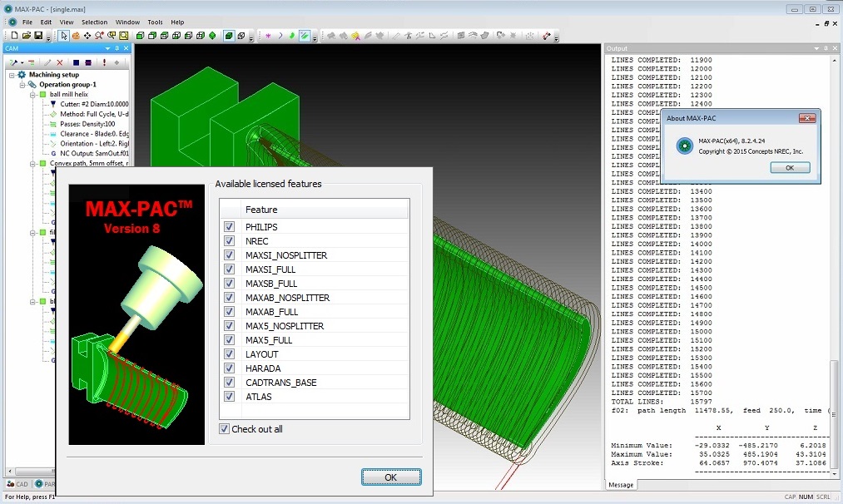
Task: Uncheck the Check out all option
Action: click(x=224, y=429)
